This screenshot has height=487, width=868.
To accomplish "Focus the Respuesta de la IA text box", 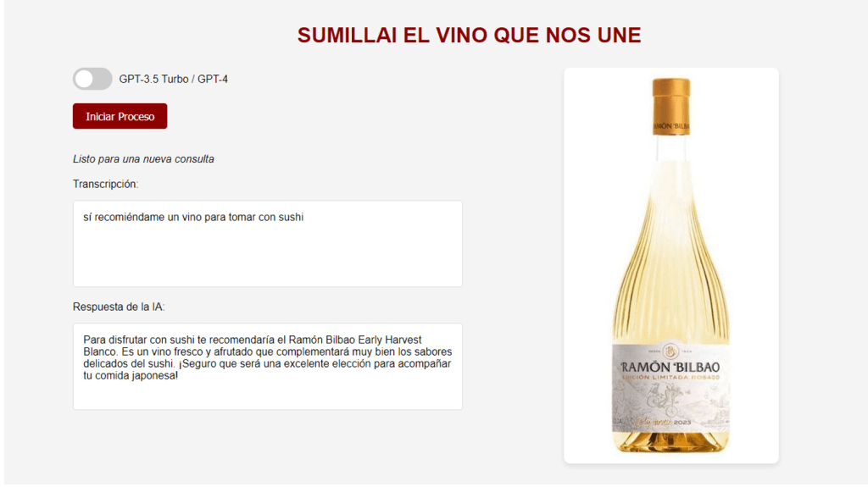I will coord(267,367).
